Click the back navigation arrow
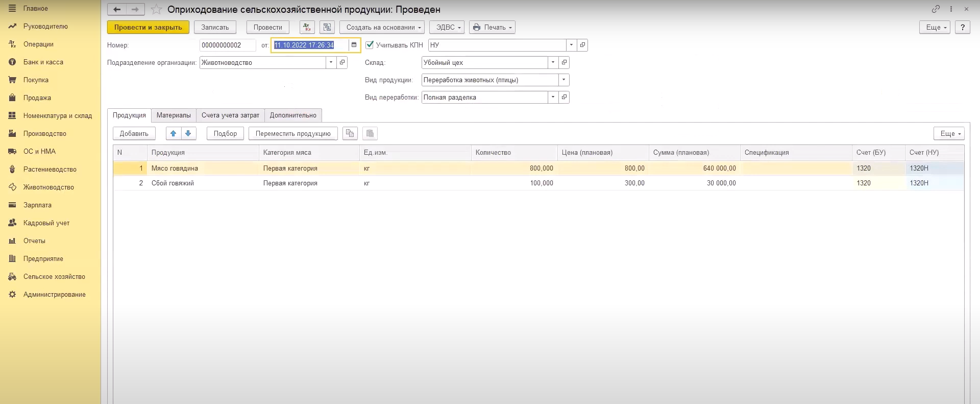 tap(117, 10)
